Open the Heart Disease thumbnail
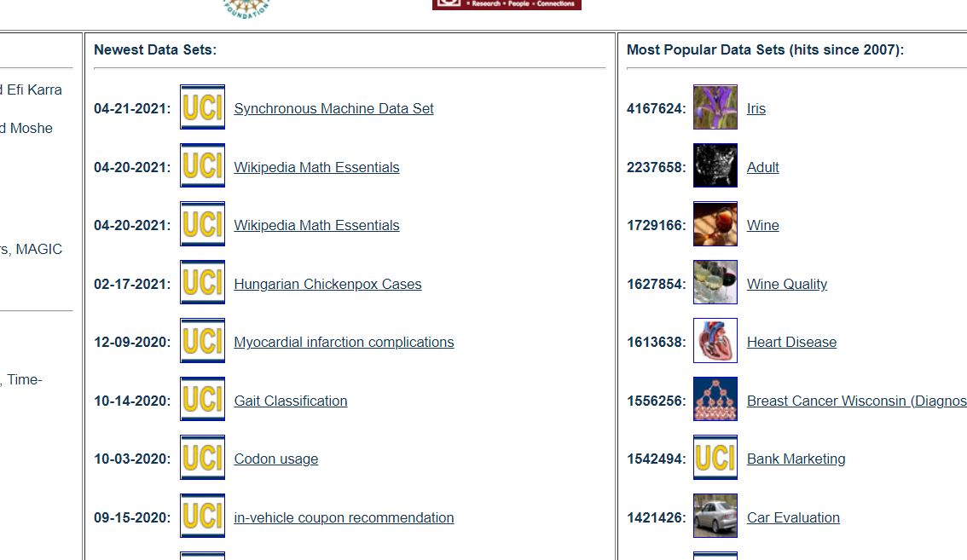Screen dimensions: 967x560 pos(715,341)
